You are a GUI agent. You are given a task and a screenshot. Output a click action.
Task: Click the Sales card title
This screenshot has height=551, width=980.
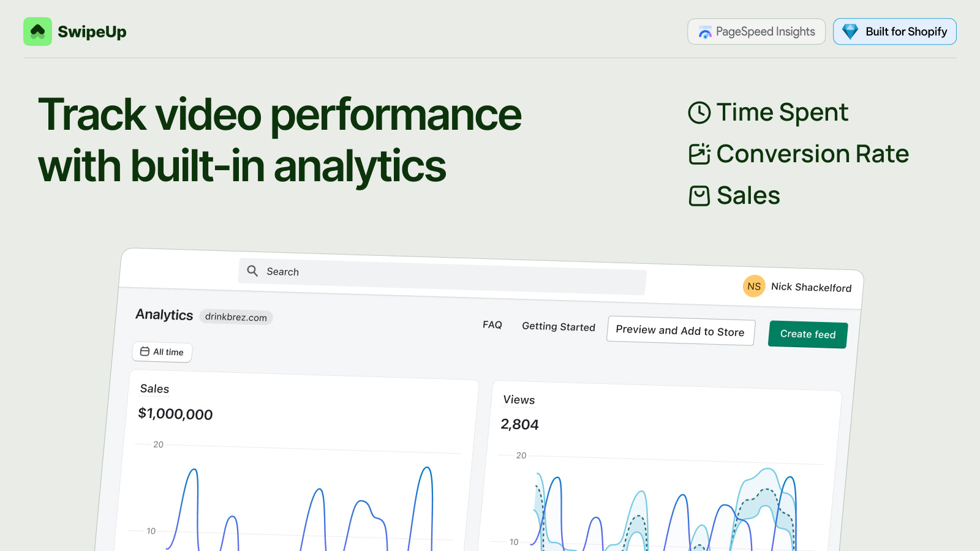pyautogui.click(x=154, y=389)
